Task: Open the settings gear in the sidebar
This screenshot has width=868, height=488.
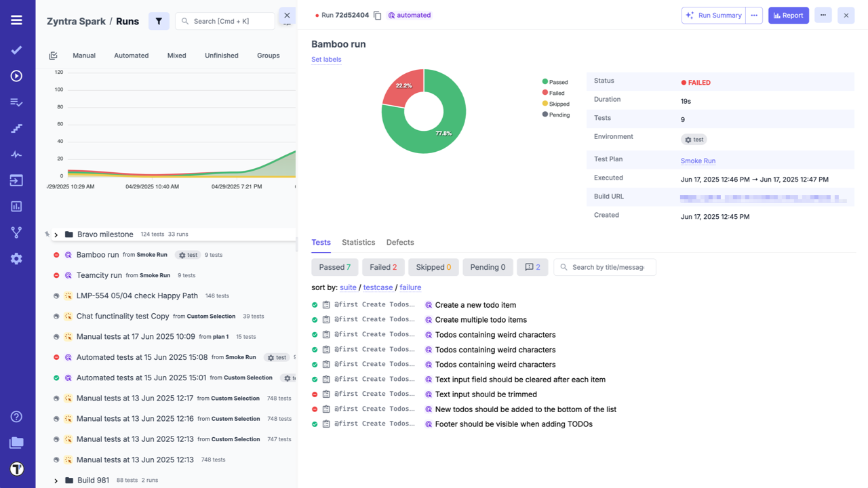Action: [17, 258]
